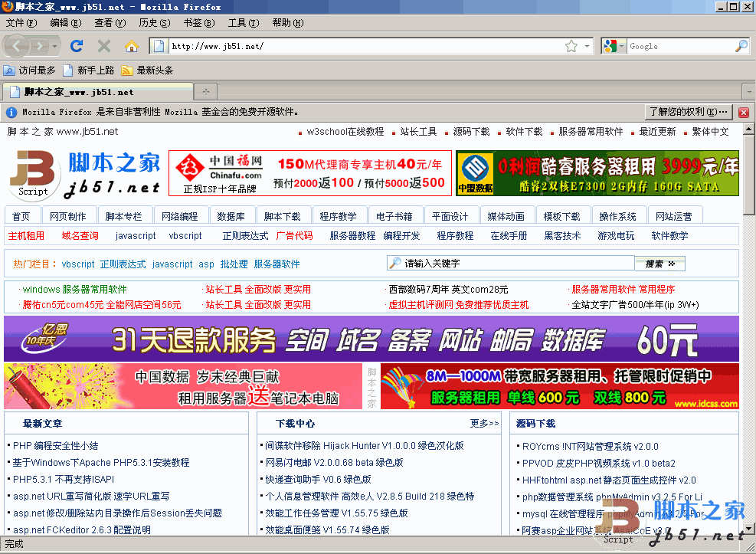Viewport: 756px width, 554px height.
Task: Open the 历史(S) menu
Action: [154, 23]
